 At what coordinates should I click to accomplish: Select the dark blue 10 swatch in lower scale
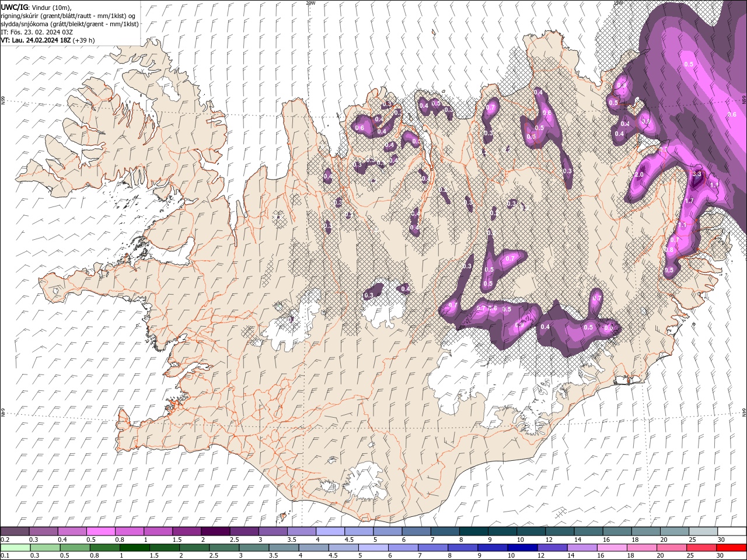pyautogui.click(x=522, y=547)
